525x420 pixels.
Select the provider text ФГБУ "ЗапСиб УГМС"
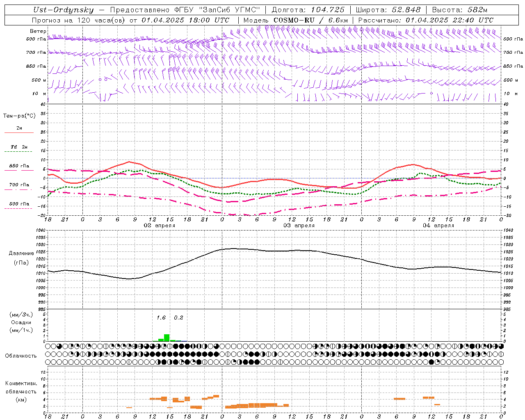click(x=218, y=10)
